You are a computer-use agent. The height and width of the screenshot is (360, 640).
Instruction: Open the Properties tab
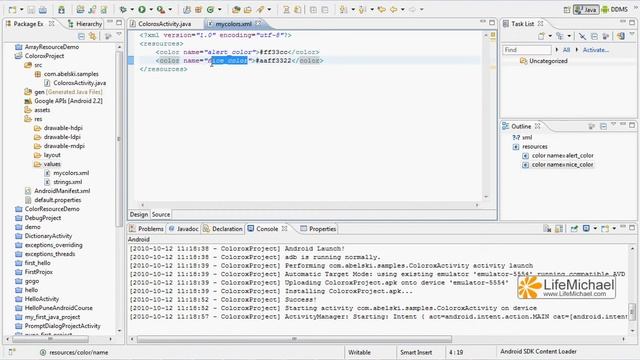[318, 229]
